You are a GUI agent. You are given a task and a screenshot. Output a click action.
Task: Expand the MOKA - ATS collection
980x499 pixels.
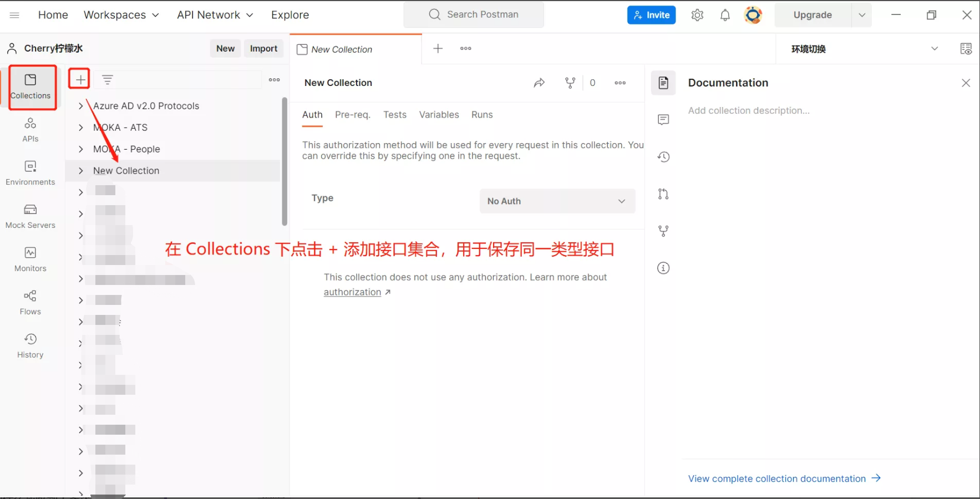click(80, 128)
